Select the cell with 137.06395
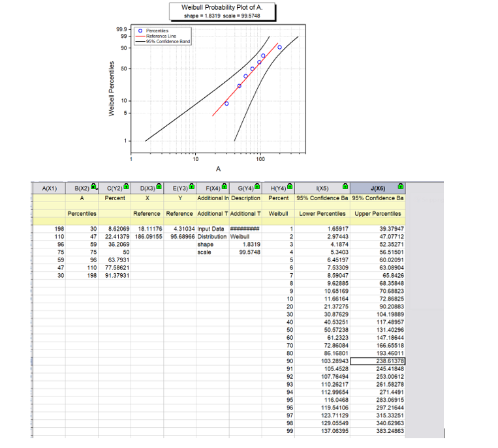This screenshot has height=448, width=498. point(322,431)
